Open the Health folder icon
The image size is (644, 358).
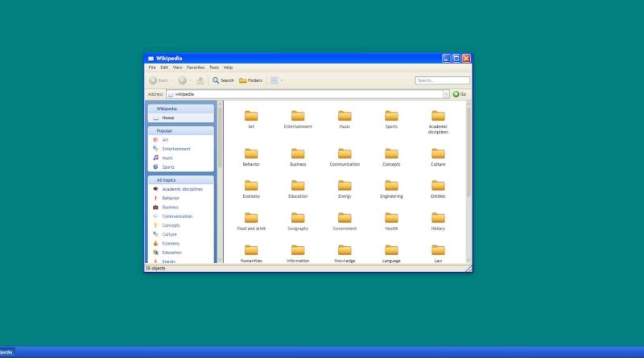coord(391,218)
